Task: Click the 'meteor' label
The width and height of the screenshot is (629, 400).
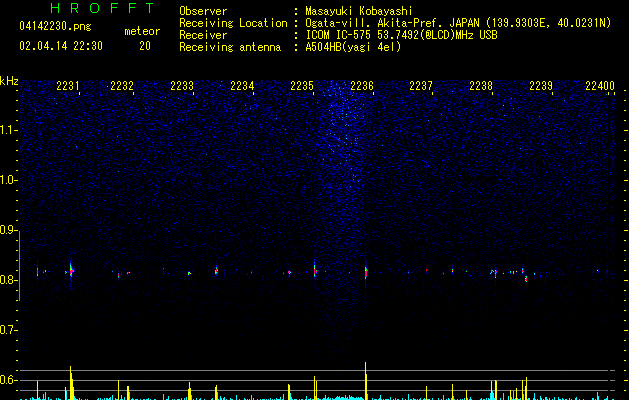Action: [142, 31]
